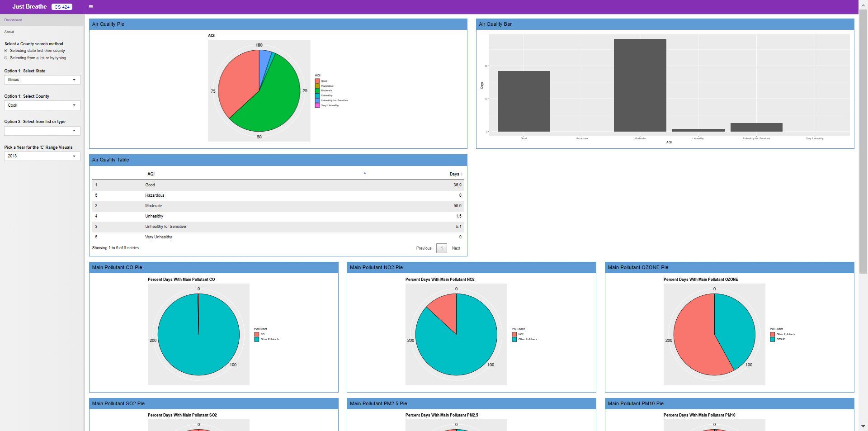Click the Air Quality Pie panel header
The height and width of the screenshot is (431, 868).
point(278,24)
